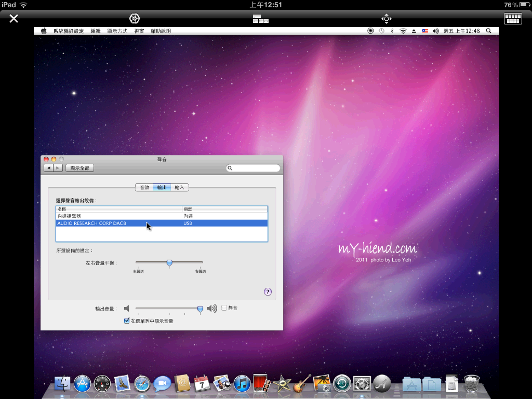This screenshot has width=532, height=399.
Task: Open iChat from the Dock
Action: coord(162,384)
